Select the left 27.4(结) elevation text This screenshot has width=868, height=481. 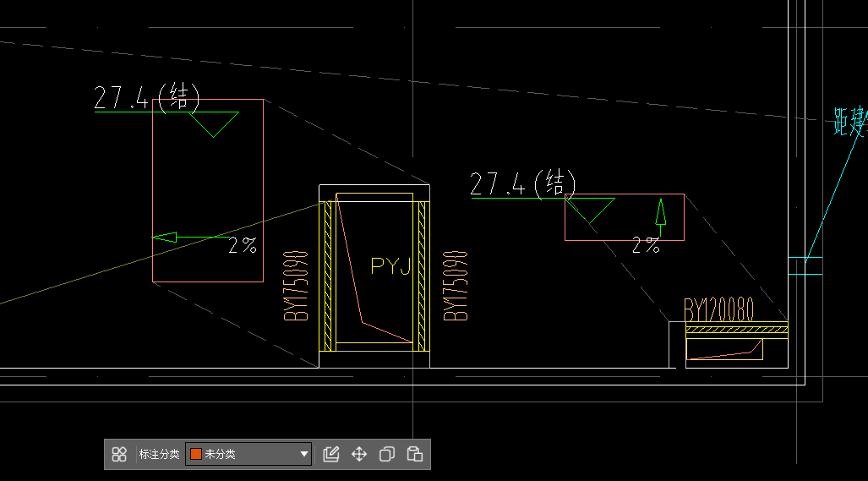pyautogui.click(x=147, y=97)
